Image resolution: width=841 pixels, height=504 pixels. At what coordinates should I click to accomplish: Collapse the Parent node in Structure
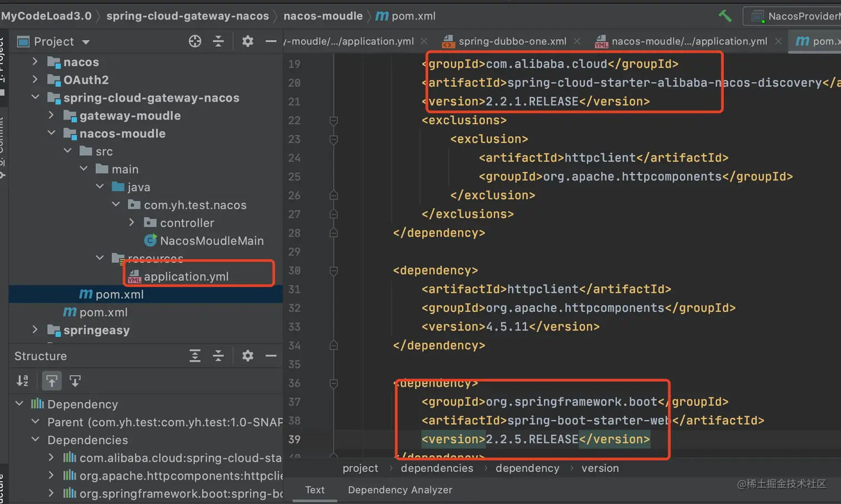point(35,421)
